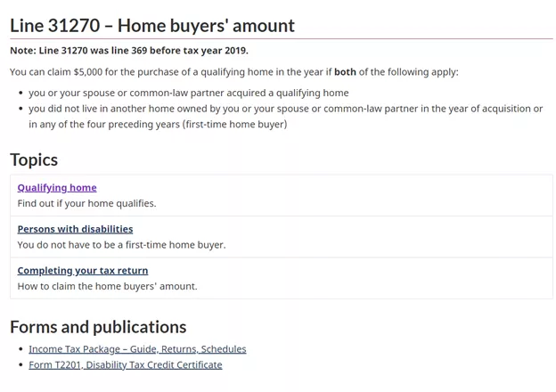Click the Topics section heading
Viewport: 556px width, 392px height.
(x=34, y=159)
